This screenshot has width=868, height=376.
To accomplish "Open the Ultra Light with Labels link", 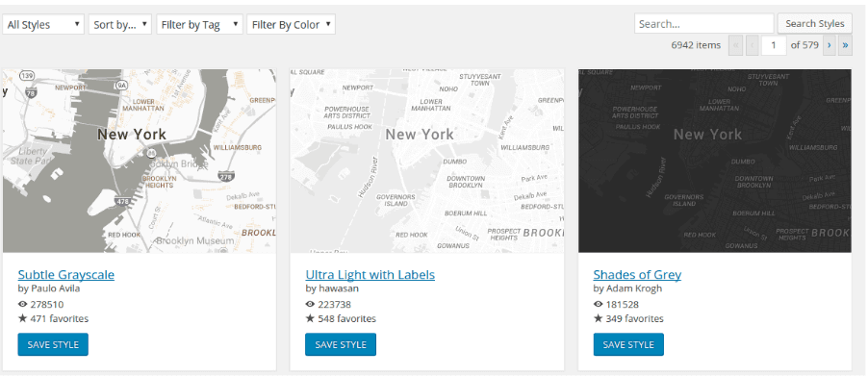I will (x=370, y=274).
